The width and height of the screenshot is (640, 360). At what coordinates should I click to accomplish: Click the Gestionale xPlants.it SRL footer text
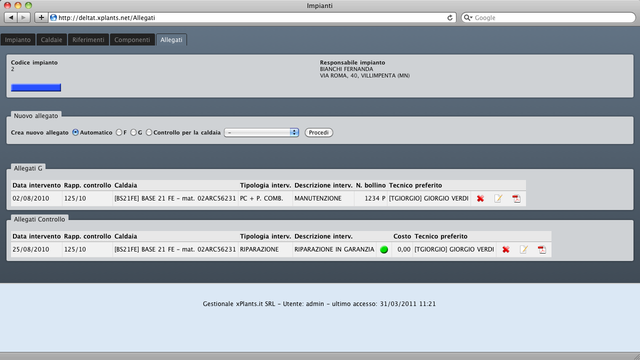[x=239, y=304]
